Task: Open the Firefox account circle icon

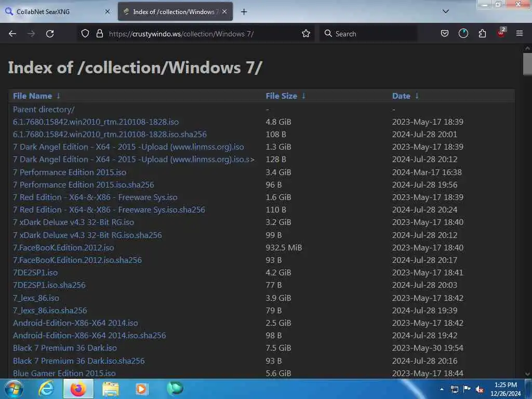Action: coord(463,33)
